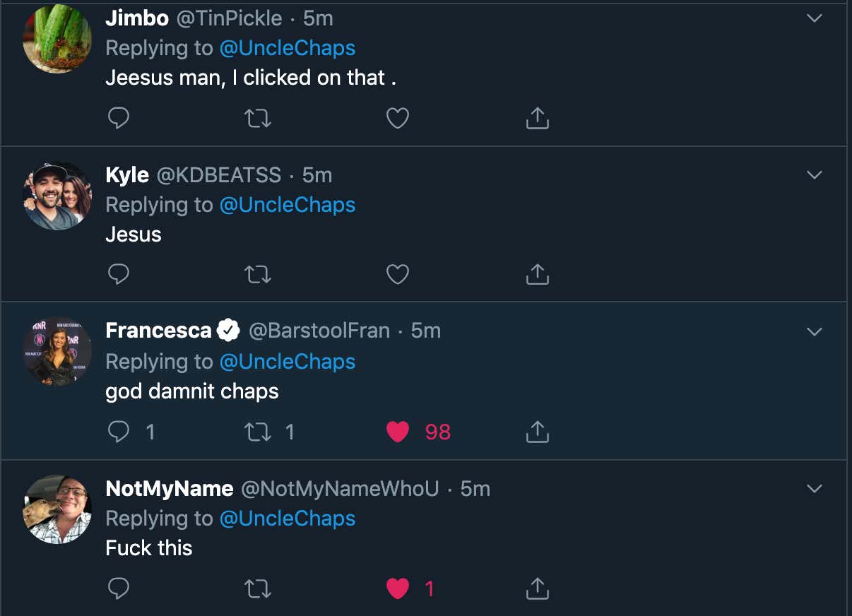The width and height of the screenshot is (852, 616).
Task: Retweet Francesca's "god damnit chaps" tweet
Action: [257, 432]
